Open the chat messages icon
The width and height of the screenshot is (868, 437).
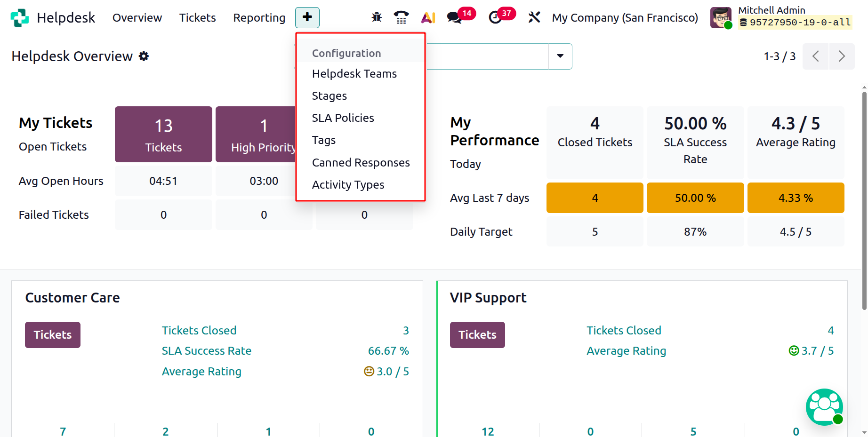point(454,18)
